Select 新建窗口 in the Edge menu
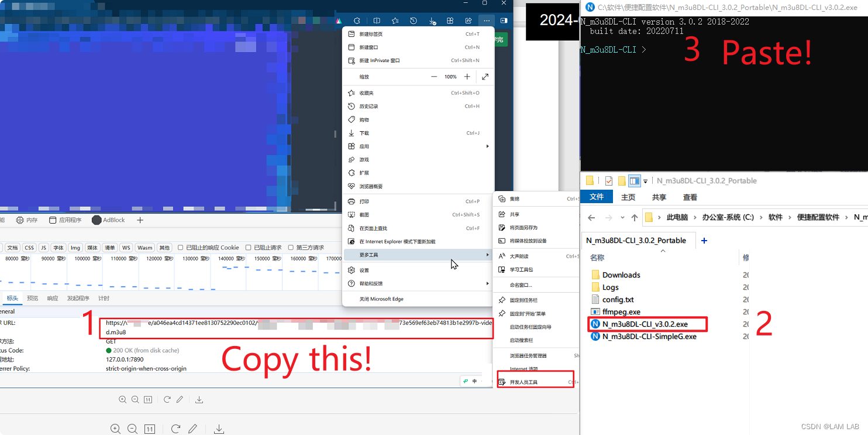Viewport: 868px width, 435px height. [418, 47]
